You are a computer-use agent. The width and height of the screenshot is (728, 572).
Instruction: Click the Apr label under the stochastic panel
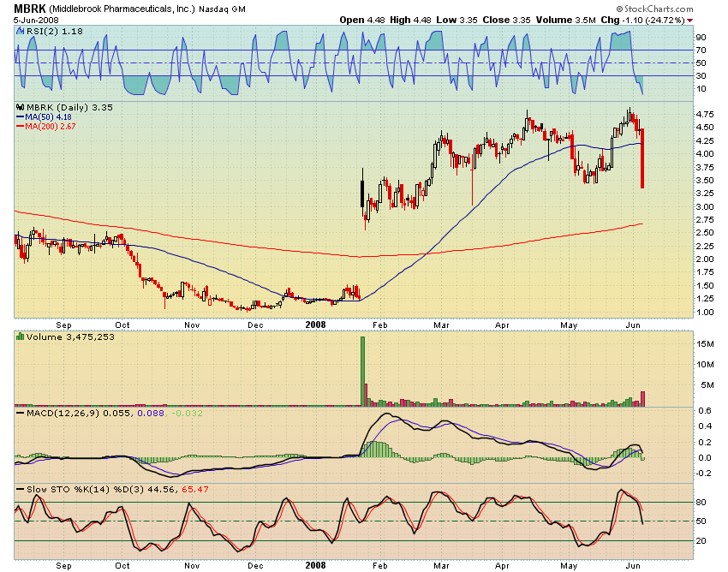pos(502,565)
